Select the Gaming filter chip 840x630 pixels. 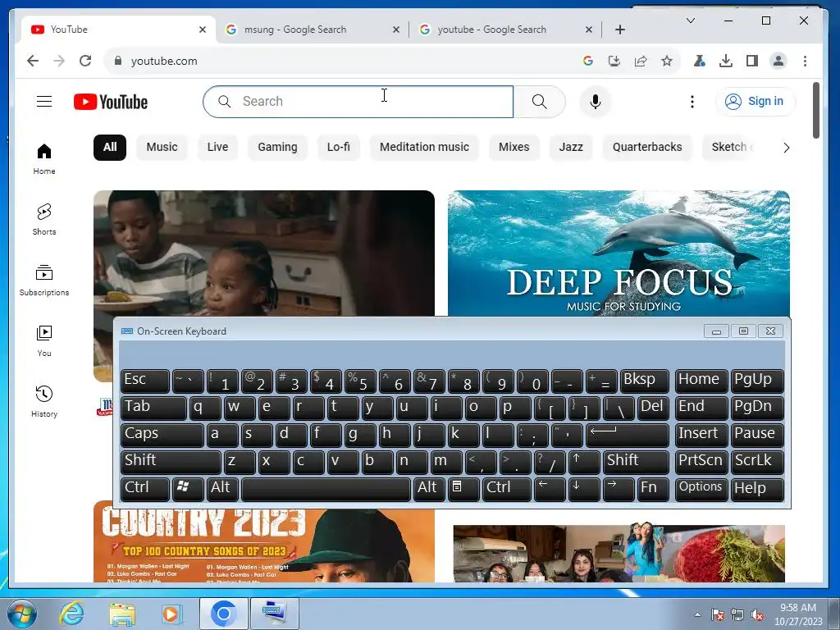pos(277,148)
